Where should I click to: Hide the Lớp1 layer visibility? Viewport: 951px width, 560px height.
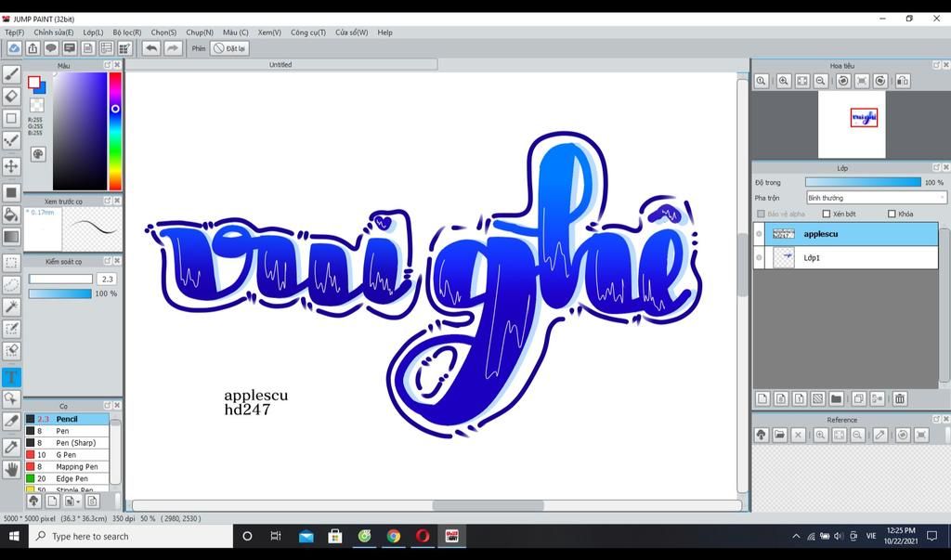[x=759, y=257]
